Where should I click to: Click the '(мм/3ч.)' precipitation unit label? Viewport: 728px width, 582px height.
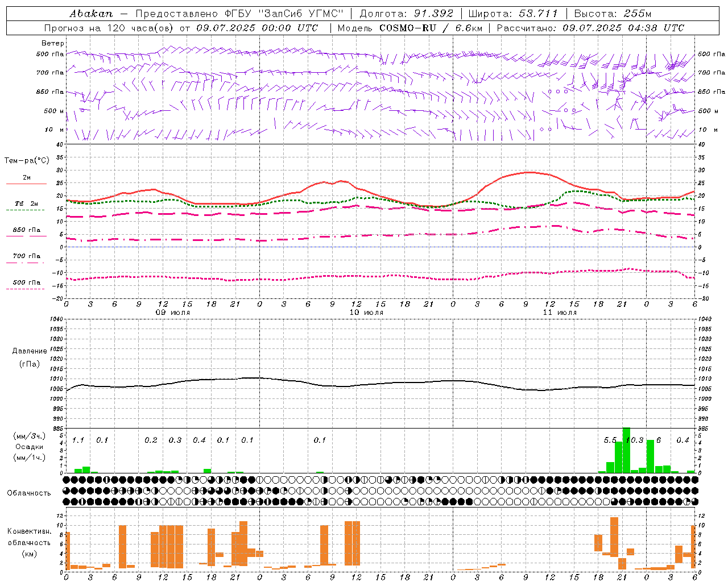[x=30, y=436]
